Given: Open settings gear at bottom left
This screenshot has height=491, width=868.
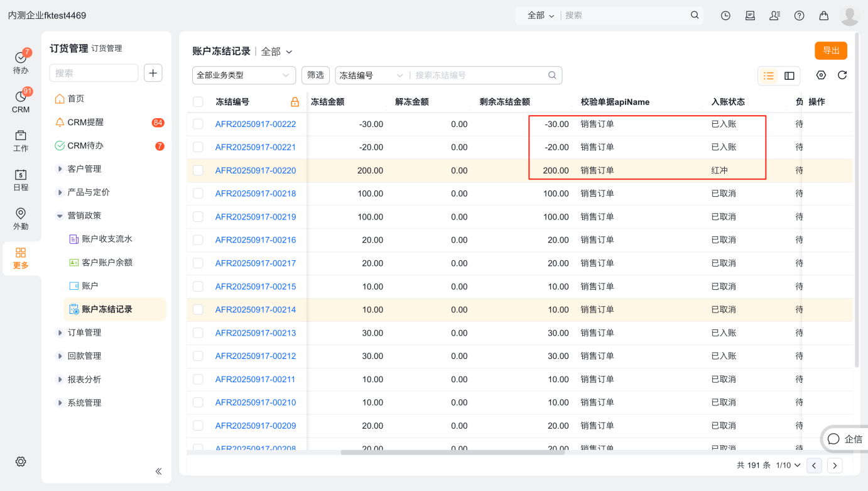Looking at the screenshot, I should tap(21, 461).
